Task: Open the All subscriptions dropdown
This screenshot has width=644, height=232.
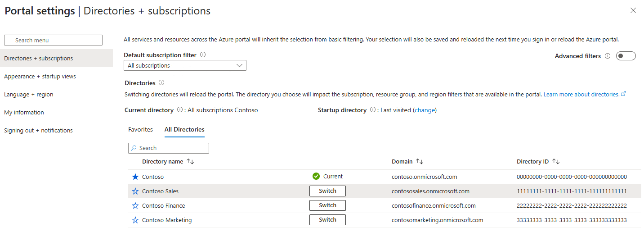Action: pos(185,66)
